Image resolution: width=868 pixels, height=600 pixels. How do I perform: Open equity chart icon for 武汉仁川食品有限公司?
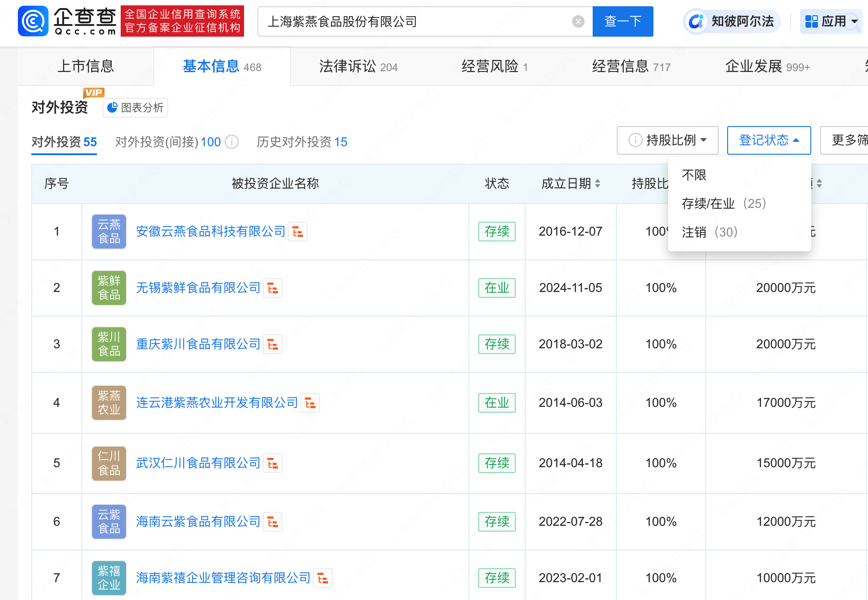(273, 463)
